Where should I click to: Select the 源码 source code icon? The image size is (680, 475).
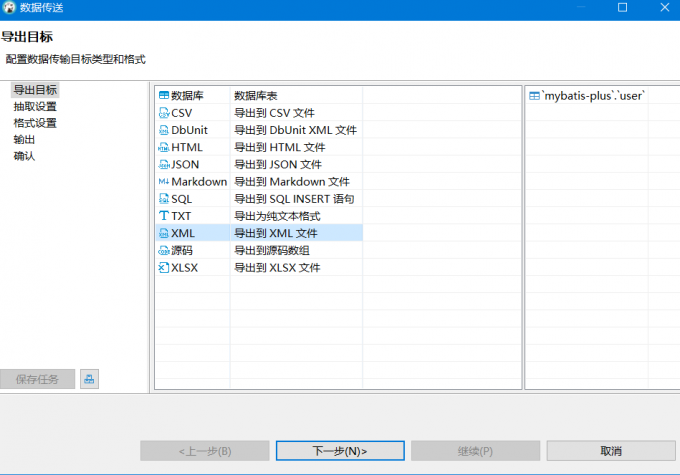[164, 251]
